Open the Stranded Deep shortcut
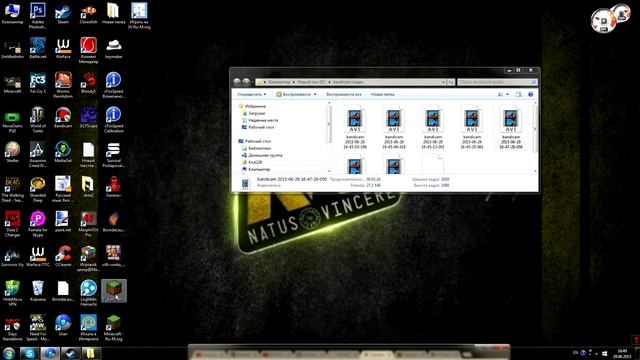The image size is (640, 360). pyautogui.click(x=38, y=189)
